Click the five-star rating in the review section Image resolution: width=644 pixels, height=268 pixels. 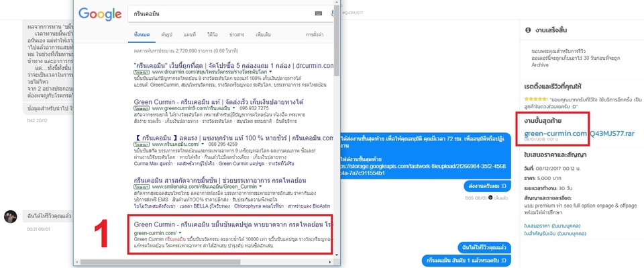point(536,99)
